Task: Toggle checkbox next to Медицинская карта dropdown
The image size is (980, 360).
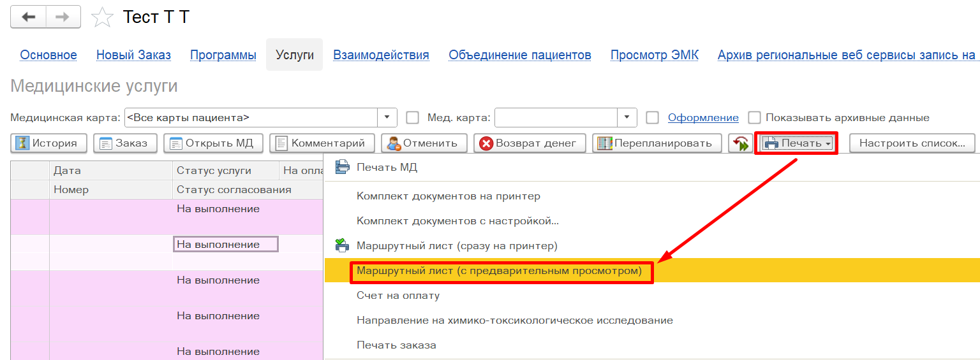Action: [x=413, y=117]
